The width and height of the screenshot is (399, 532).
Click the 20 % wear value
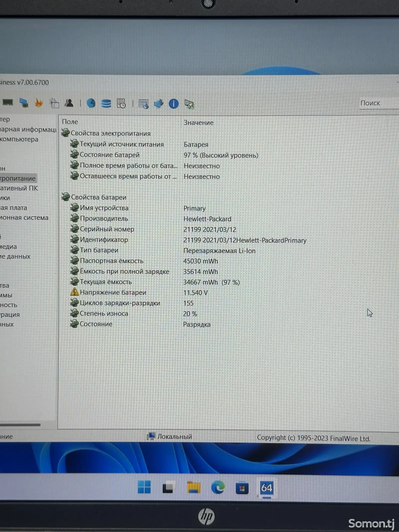[190, 314]
